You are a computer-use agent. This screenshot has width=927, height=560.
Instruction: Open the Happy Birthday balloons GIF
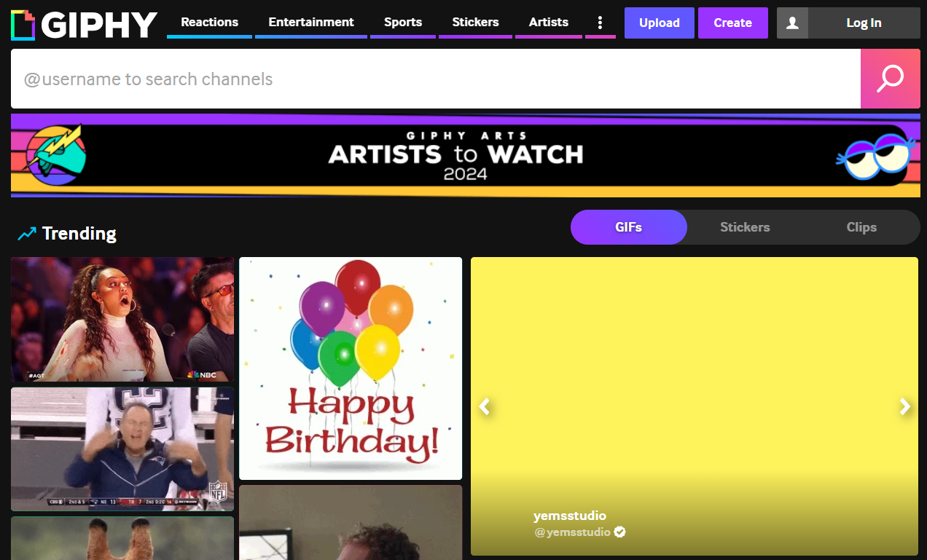(351, 368)
